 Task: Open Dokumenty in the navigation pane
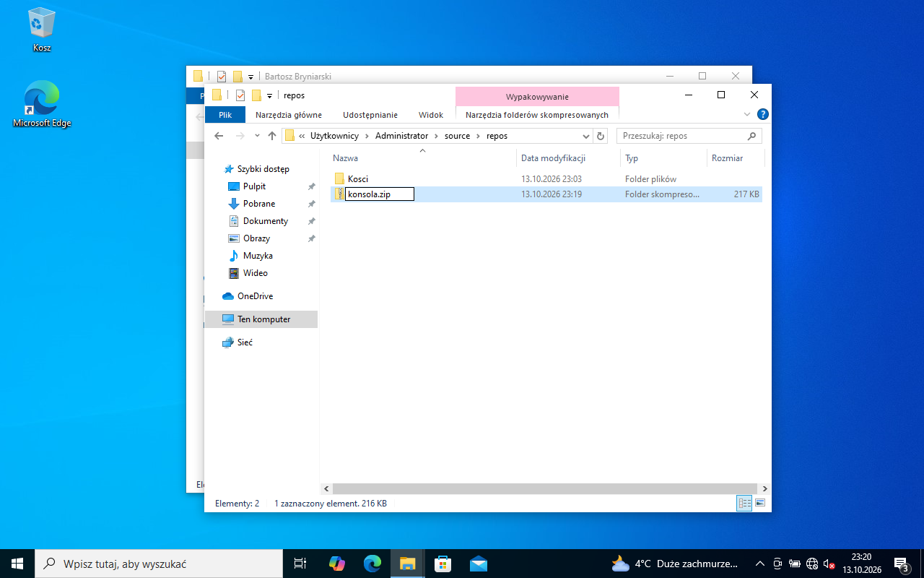click(x=266, y=221)
